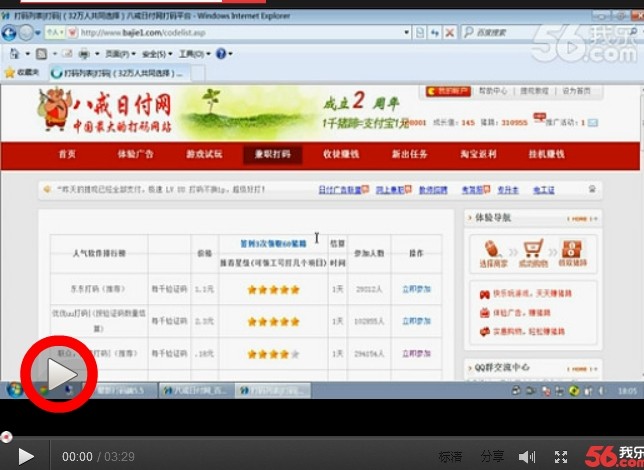The height and width of the screenshot is (470, 644).
Task: Open the 标清 quality selector
Action: click(x=450, y=456)
